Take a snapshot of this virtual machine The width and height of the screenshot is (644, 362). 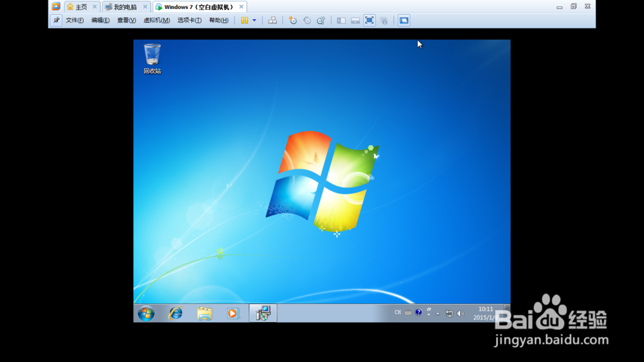point(292,20)
